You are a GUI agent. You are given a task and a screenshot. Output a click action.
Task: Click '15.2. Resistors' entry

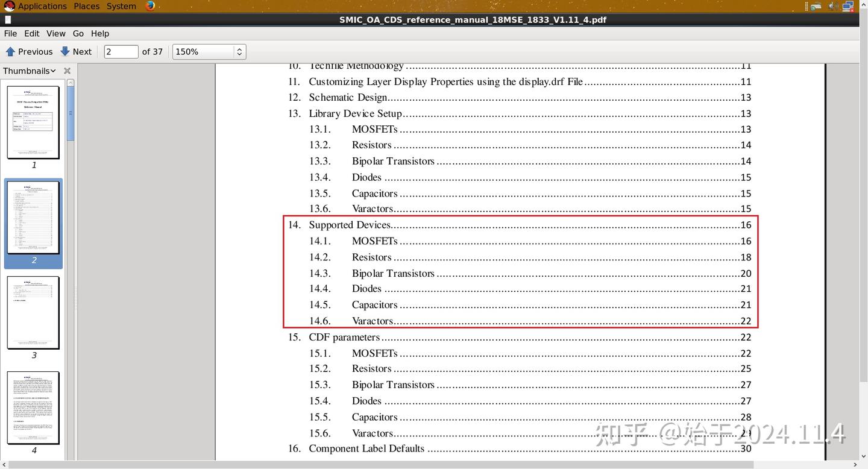click(530, 368)
